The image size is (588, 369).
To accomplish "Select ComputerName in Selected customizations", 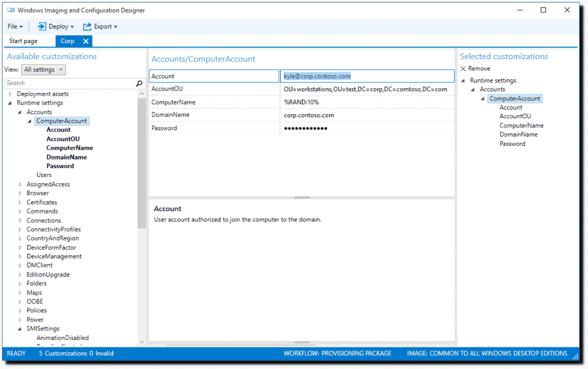I will coord(521,126).
